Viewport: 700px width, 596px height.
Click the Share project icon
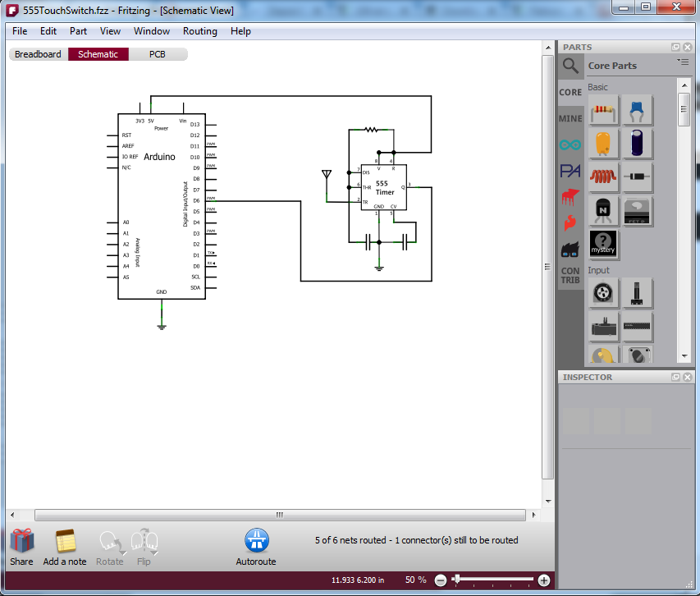pos(21,542)
